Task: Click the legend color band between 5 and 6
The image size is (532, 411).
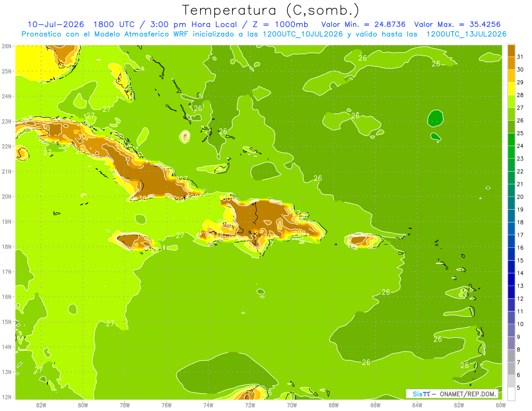Action: (x=512, y=381)
